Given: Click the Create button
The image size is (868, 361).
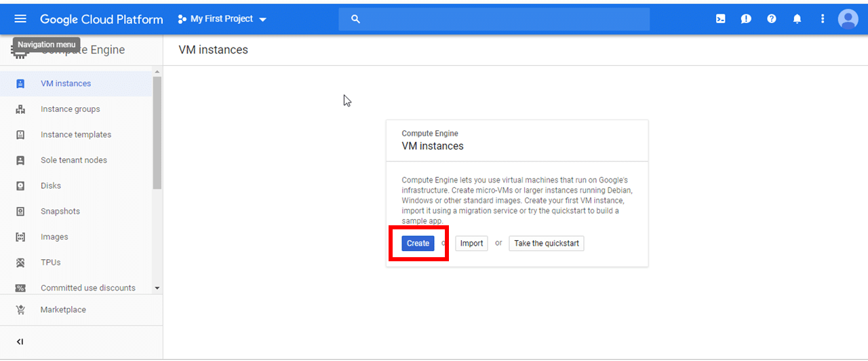Looking at the screenshot, I should (x=418, y=243).
